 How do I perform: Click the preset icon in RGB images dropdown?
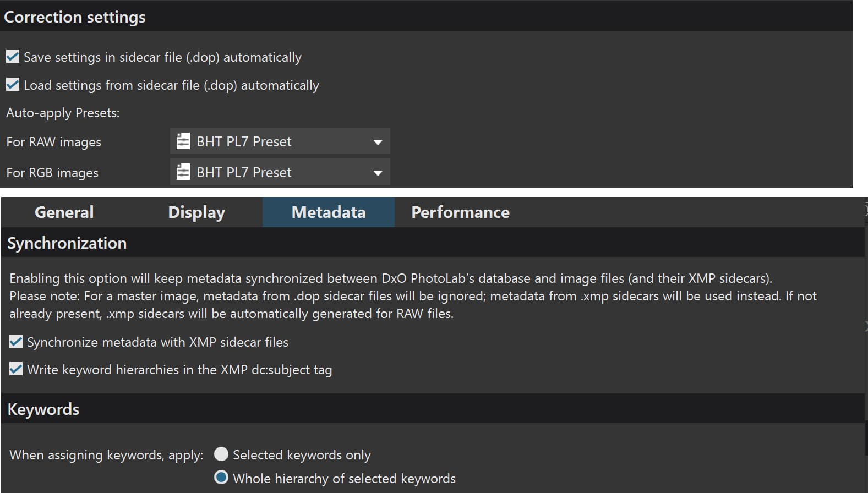tap(183, 172)
